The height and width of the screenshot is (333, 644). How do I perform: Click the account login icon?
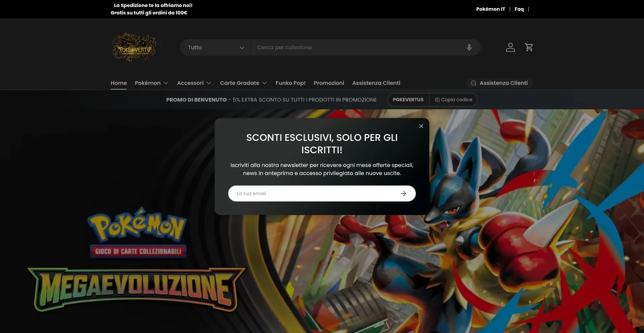[x=510, y=47]
